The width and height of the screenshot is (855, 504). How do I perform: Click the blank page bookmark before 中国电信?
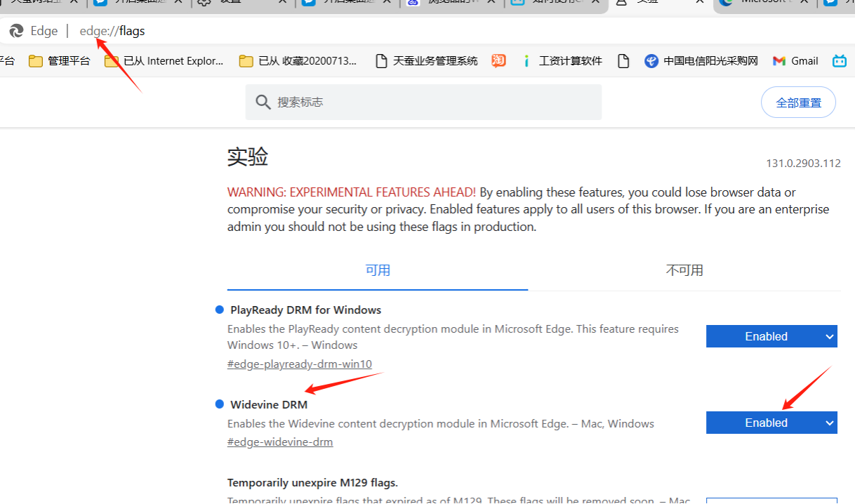coord(623,61)
